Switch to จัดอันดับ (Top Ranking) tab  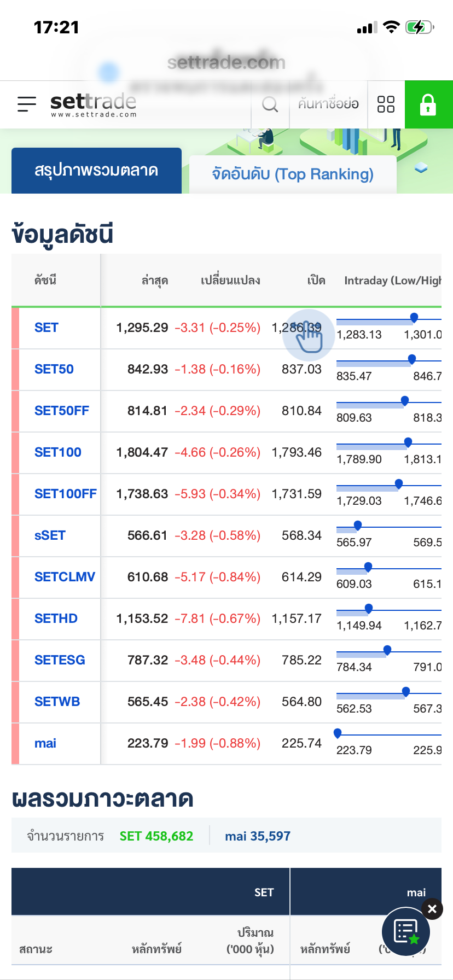click(293, 174)
